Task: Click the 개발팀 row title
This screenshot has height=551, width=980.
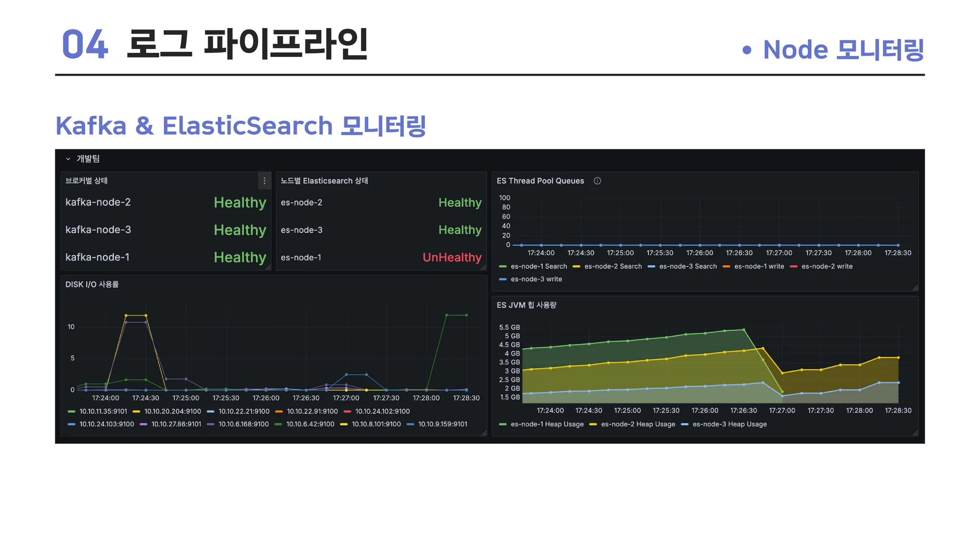Action: tap(88, 159)
